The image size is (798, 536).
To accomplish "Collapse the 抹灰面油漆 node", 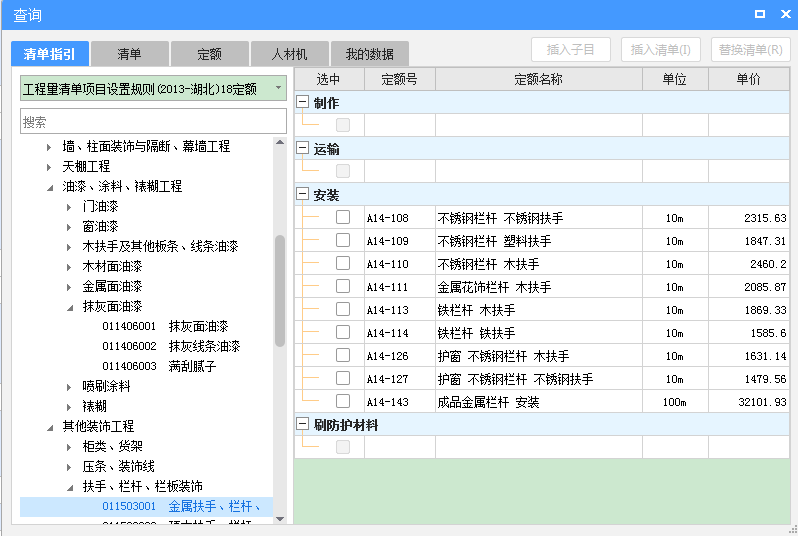I will point(70,307).
